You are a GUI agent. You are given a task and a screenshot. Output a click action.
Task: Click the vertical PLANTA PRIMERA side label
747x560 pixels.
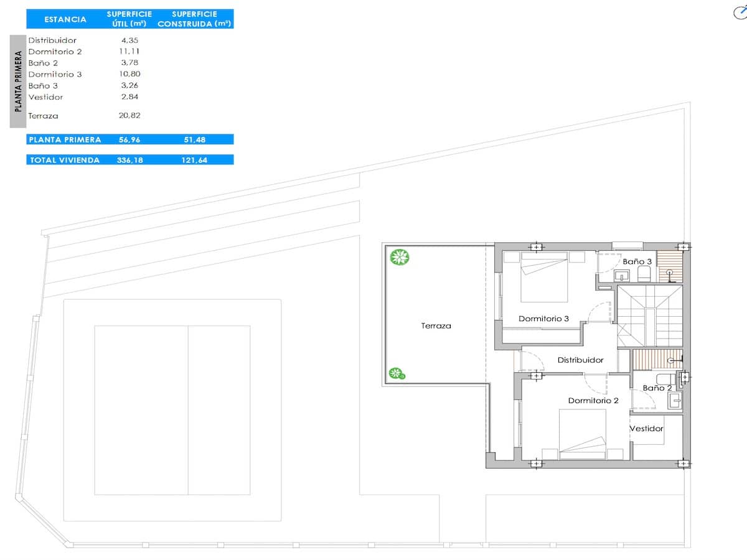pyautogui.click(x=17, y=82)
